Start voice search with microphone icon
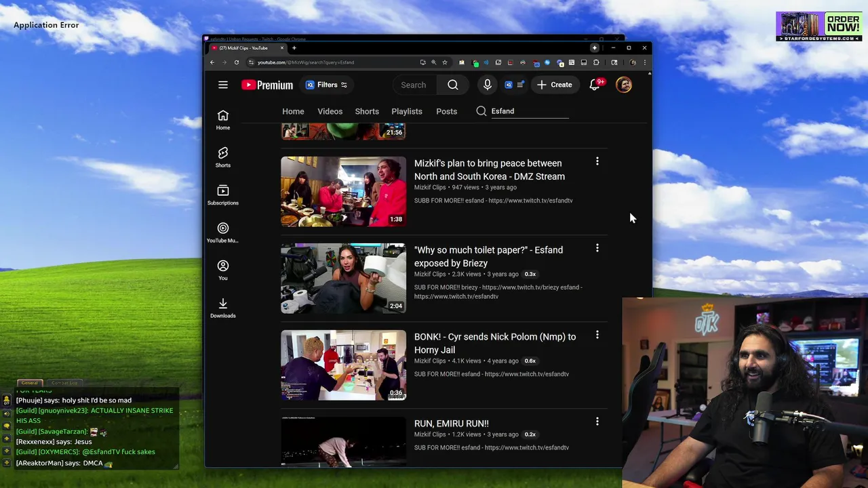This screenshot has height=488, width=868. [487, 85]
